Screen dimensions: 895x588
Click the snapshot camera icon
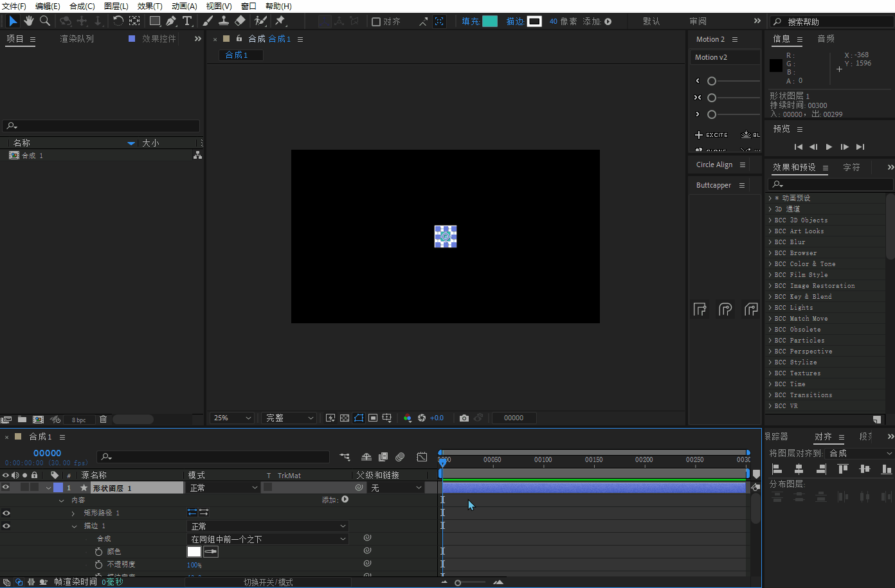[x=464, y=418]
